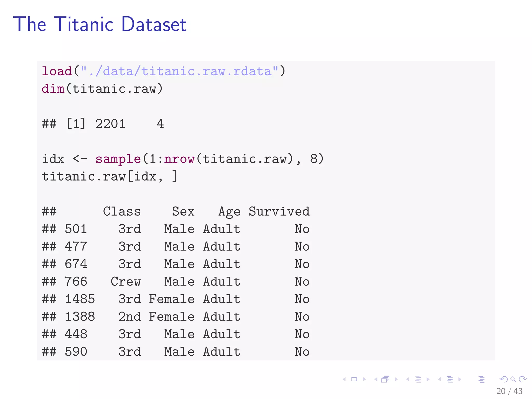Click row index 1485
The width and height of the screenshot is (532, 399).
coord(80,299)
